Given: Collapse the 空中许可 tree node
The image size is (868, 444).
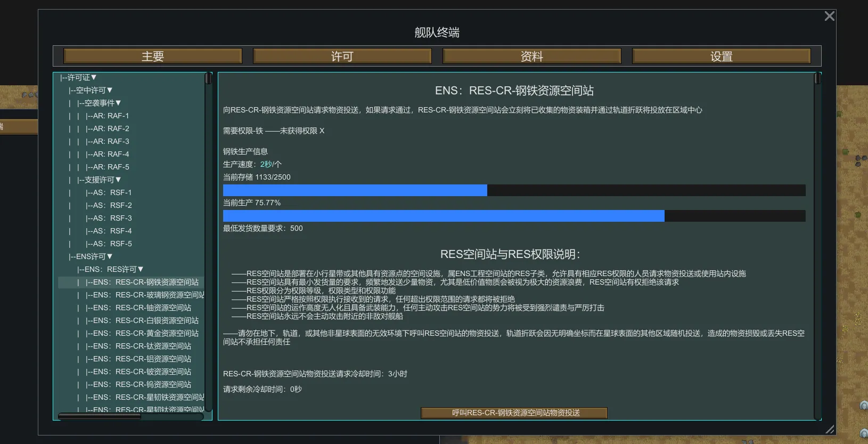Looking at the screenshot, I should pyautogui.click(x=91, y=91).
